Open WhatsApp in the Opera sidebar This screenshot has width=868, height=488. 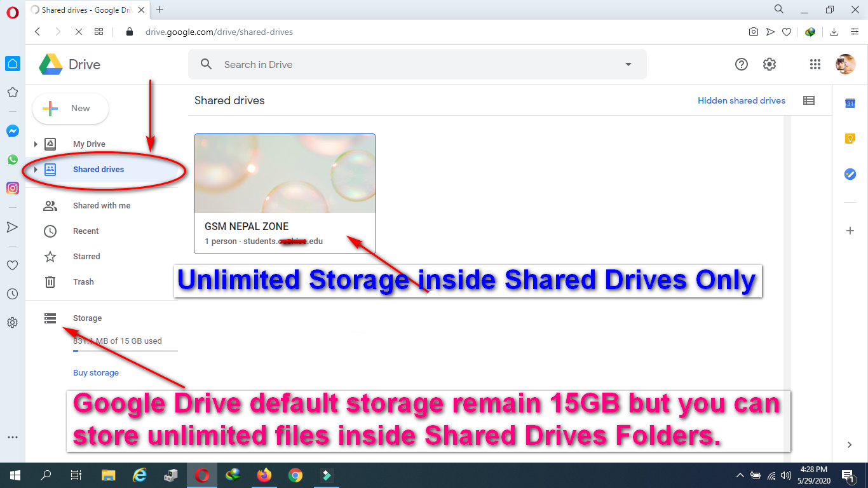[13, 159]
